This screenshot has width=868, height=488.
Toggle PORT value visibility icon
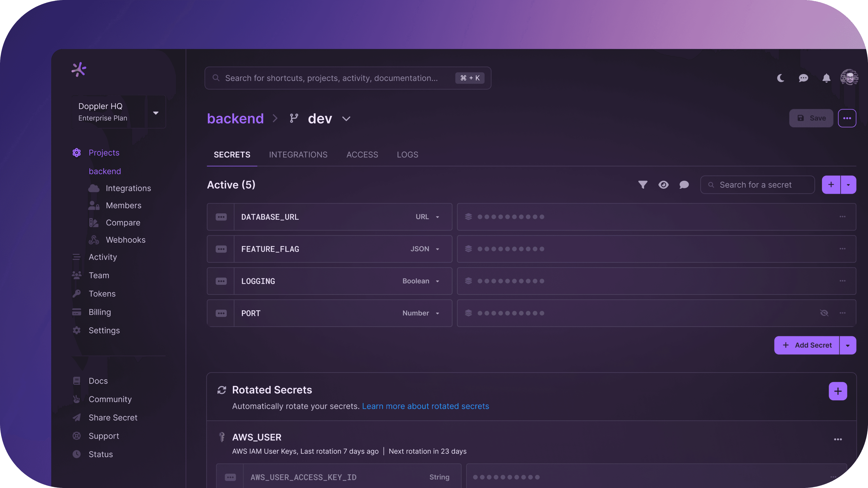click(x=824, y=313)
